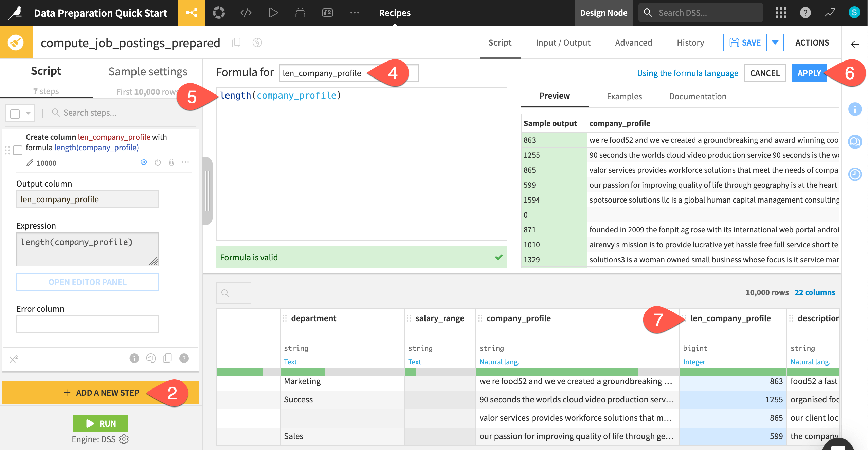The height and width of the screenshot is (450, 868).
Task: Toggle the step power disable icon
Action: pos(158,162)
